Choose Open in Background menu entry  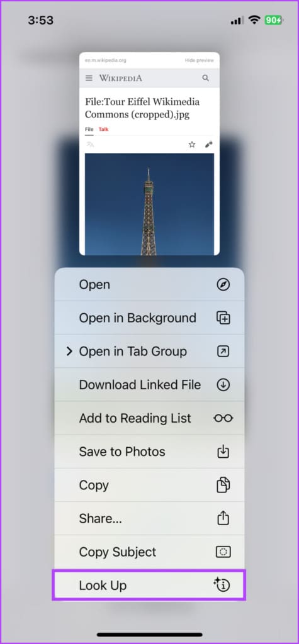click(149, 318)
